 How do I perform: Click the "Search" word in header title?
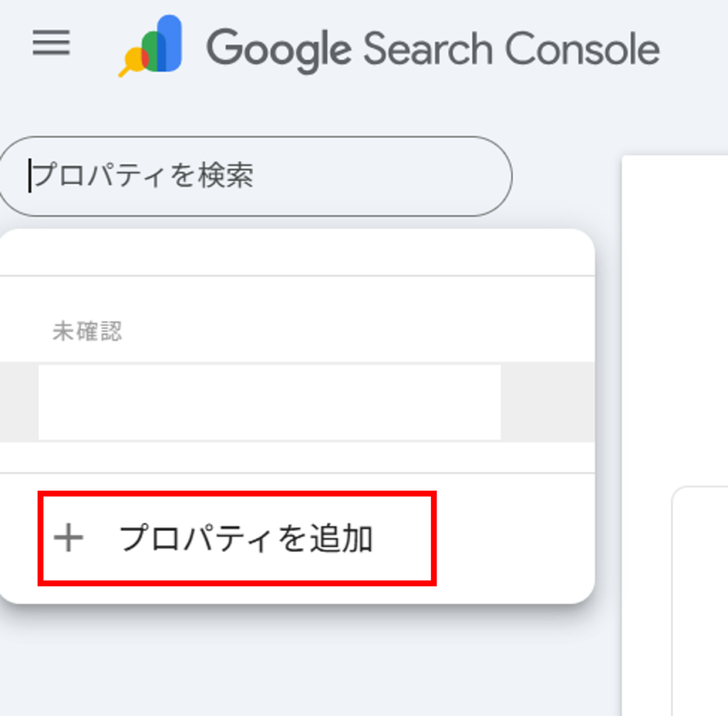(428, 48)
